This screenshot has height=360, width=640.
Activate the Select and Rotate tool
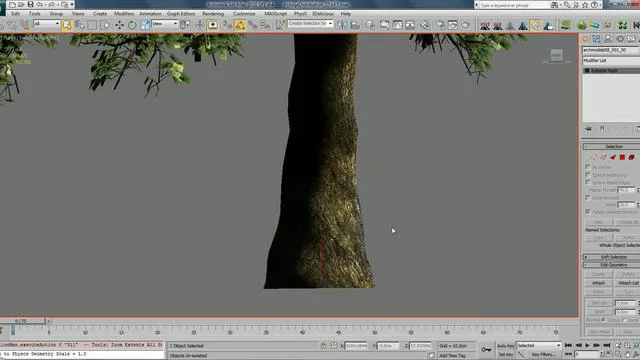tap(132, 25)
